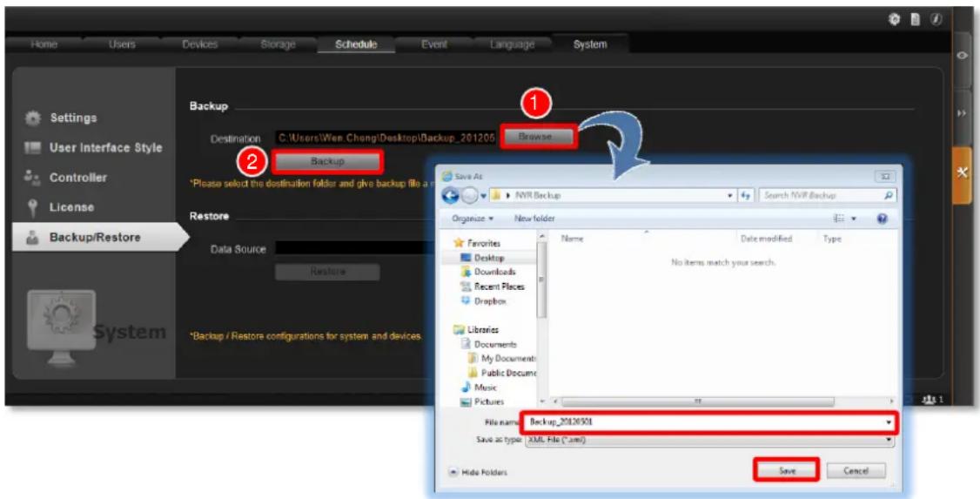This screenshot has height=499, width=980.
Task: Click the File name input field
Action: [x=709, y=422]
